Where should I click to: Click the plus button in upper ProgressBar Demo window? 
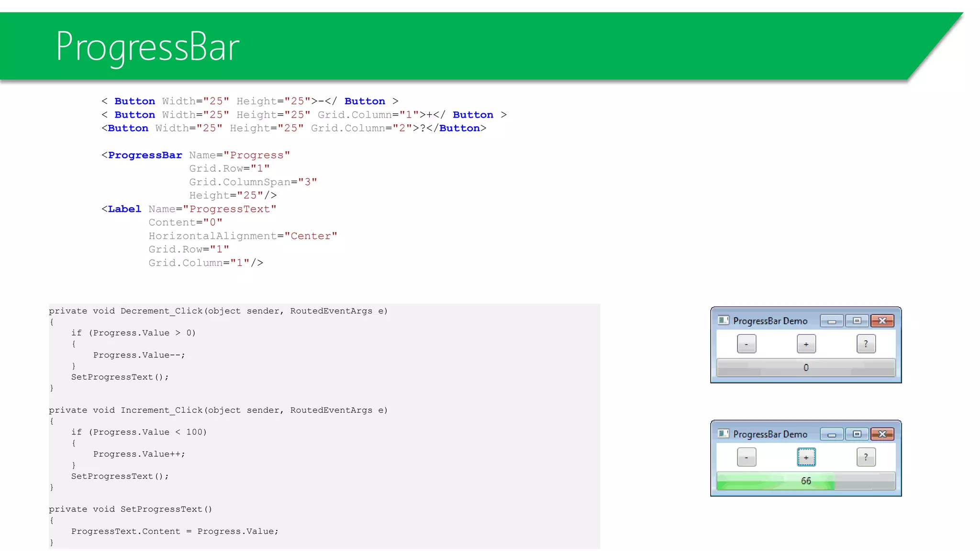[806, 344]
